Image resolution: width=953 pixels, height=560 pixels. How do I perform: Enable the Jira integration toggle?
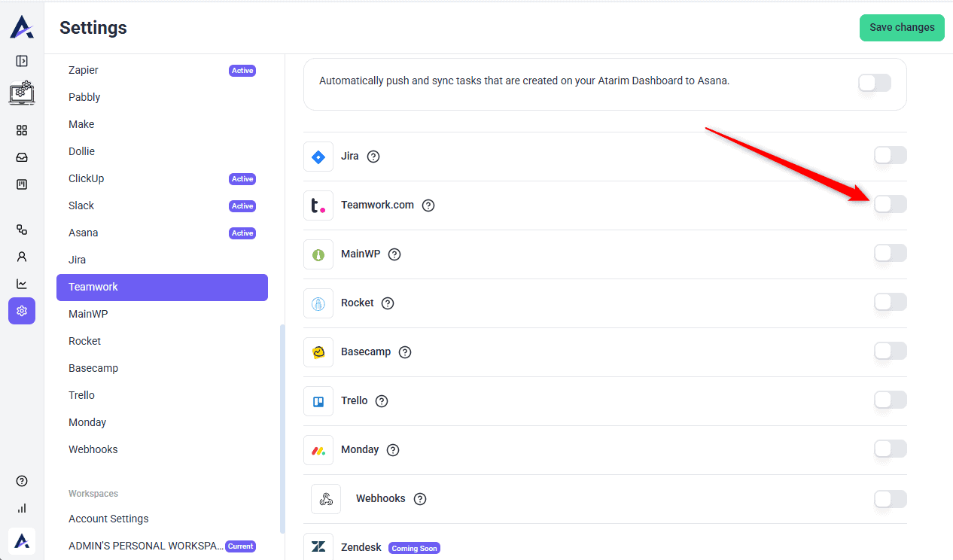(x=891, y=155)
